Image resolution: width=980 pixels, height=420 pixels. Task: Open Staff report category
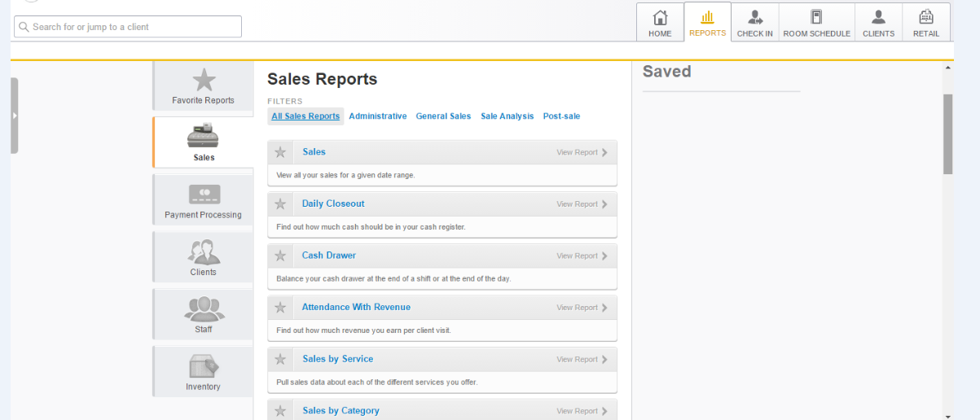(203, 314)
